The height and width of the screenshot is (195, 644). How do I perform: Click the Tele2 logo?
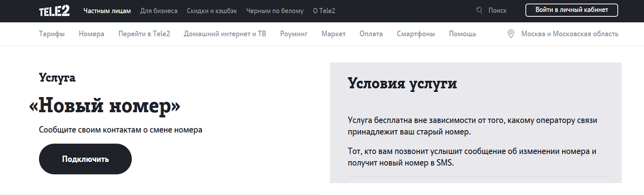point(55,11)
